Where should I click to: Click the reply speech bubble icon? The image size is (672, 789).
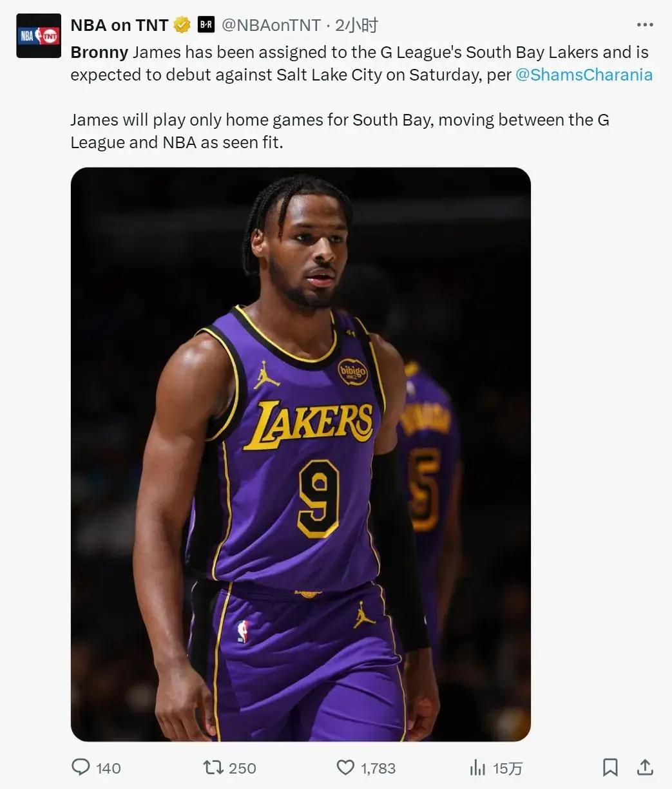81,767
